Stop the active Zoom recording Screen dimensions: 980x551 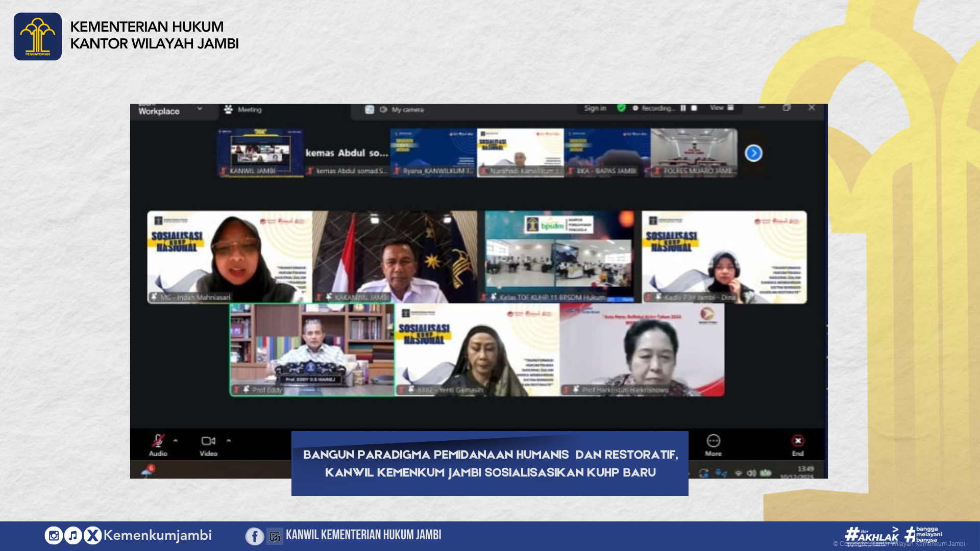(694, 108)
